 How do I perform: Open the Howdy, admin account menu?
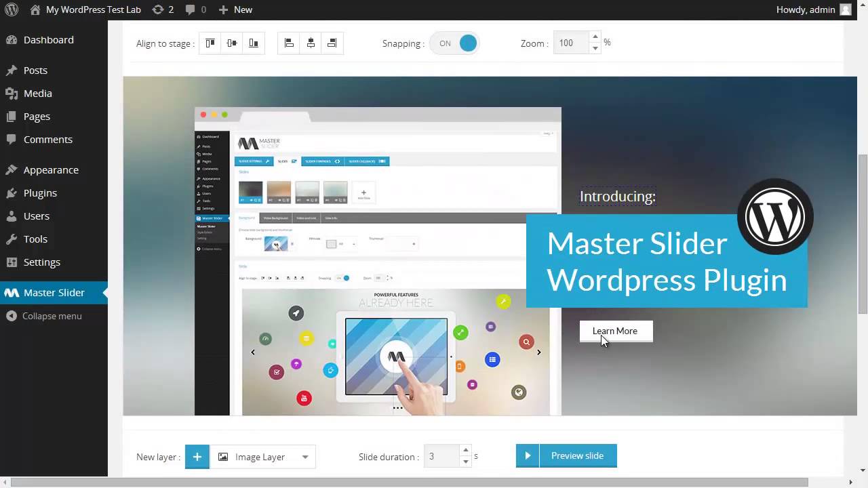click(x=814, y=9)
